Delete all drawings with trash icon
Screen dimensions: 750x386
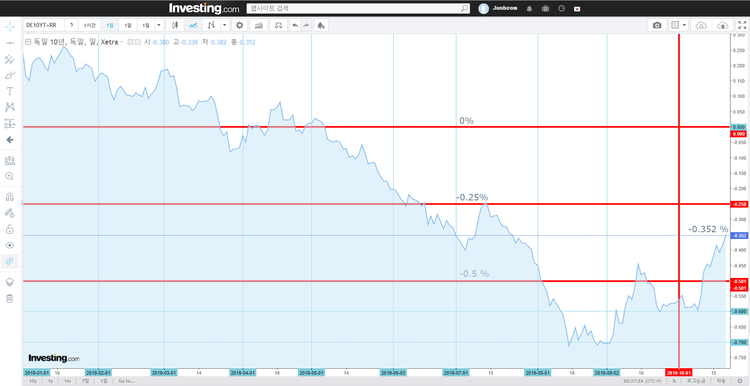[10, 299]
